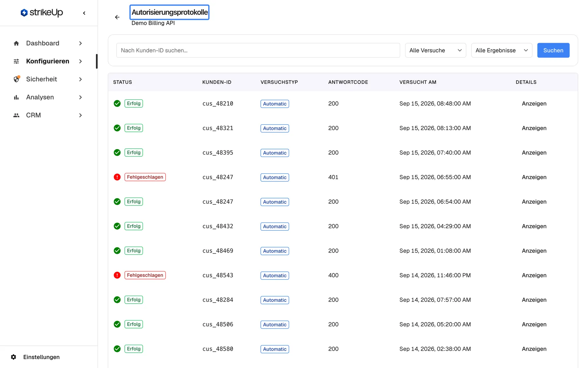Click the red error icon for cus_48543
This screenshot has width=588, height=368.
pyautogui.click(x=117, y=275)
